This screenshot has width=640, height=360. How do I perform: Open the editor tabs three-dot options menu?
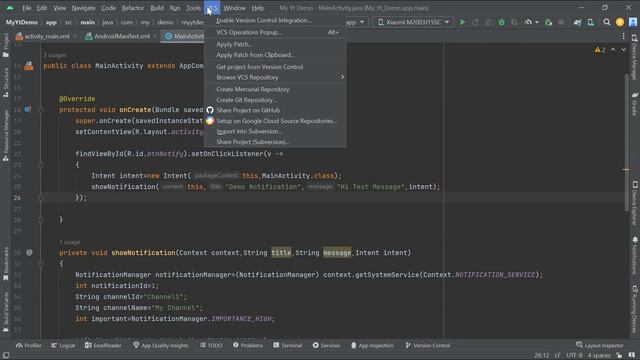tap(623, 36)
